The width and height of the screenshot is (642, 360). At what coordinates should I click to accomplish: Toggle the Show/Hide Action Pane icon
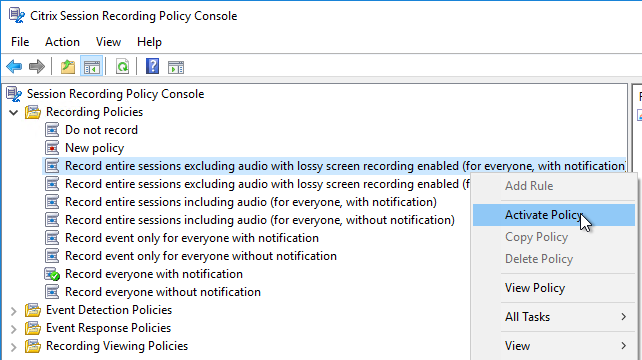[176, 67]
